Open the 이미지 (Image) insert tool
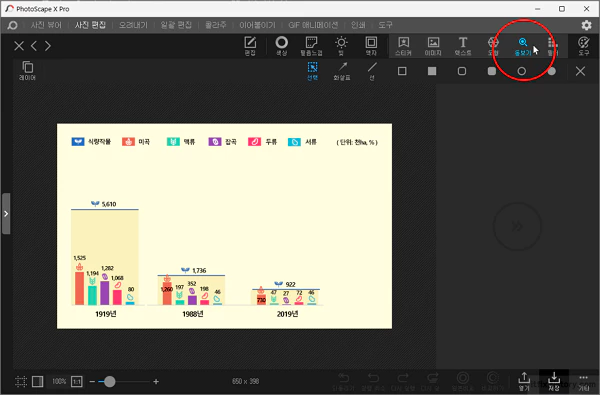This screenshot has width=600, height=395. coord(433,46)
